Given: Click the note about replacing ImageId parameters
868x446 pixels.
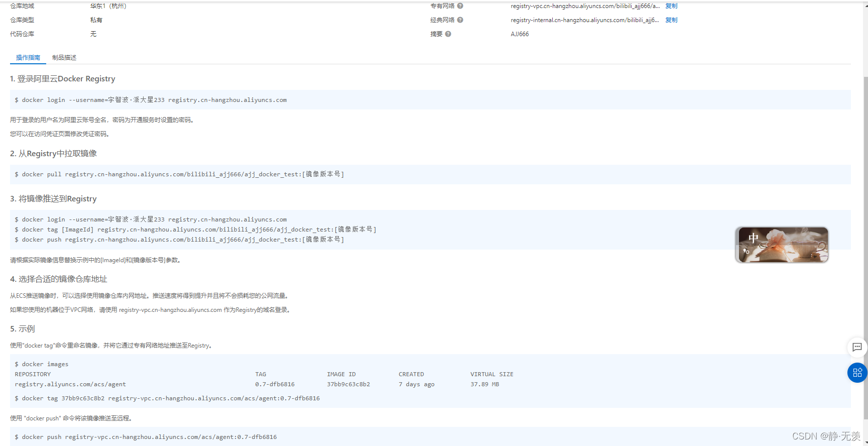Looking at the screenshot, I should pos(96,260).
